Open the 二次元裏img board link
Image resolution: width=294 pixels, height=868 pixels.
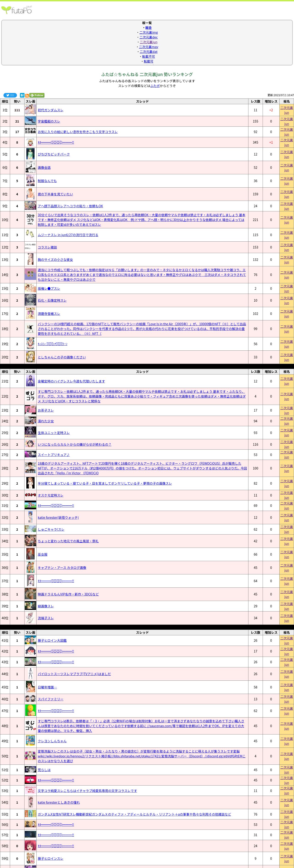tap(149, 32)
